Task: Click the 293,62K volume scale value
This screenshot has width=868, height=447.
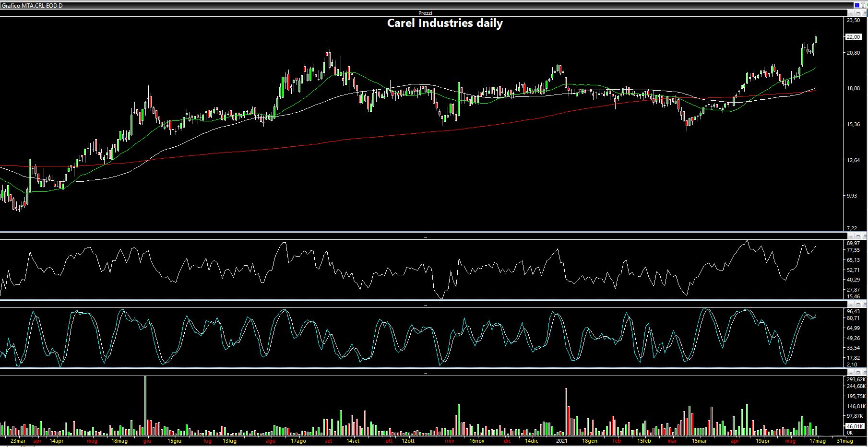Action: [x=856, y=379]
